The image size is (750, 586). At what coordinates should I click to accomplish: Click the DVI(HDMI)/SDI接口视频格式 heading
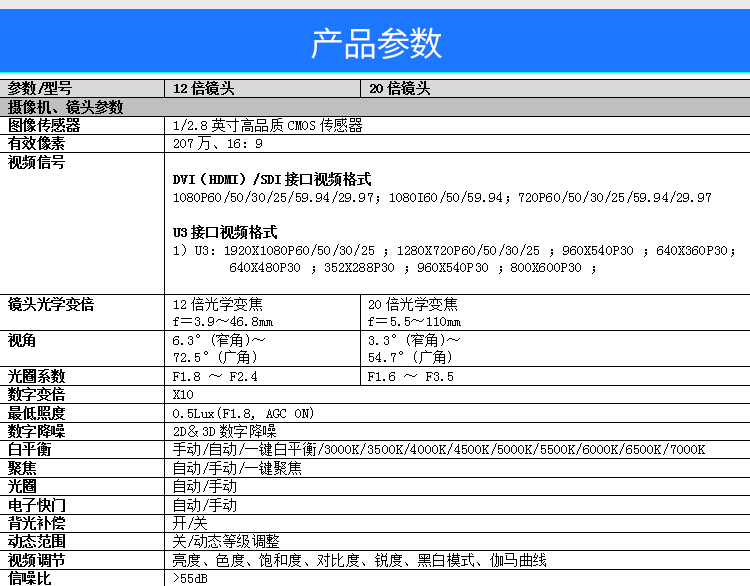pos(272,180)
